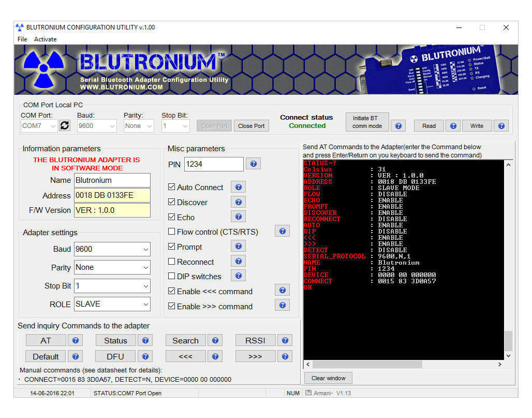The width and height of the screenshot is (532, 418).
Task: Click terminal scrollbar right arrow
Action: [x=500, y=364]
